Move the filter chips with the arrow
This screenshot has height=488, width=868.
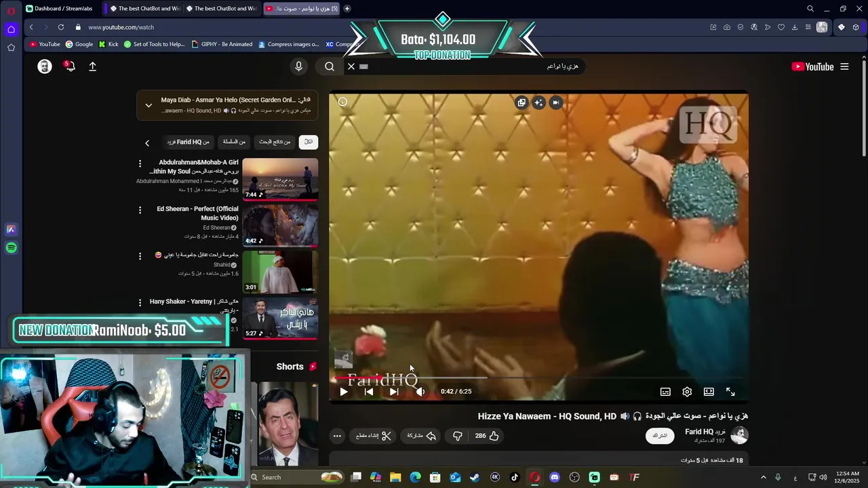(x=147, y=143)
